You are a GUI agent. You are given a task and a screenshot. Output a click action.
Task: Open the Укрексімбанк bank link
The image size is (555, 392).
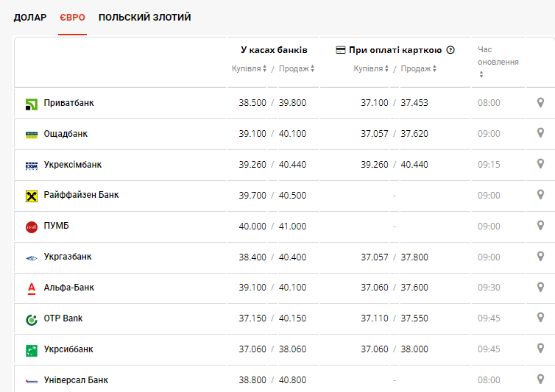click(x=73, y=165)
